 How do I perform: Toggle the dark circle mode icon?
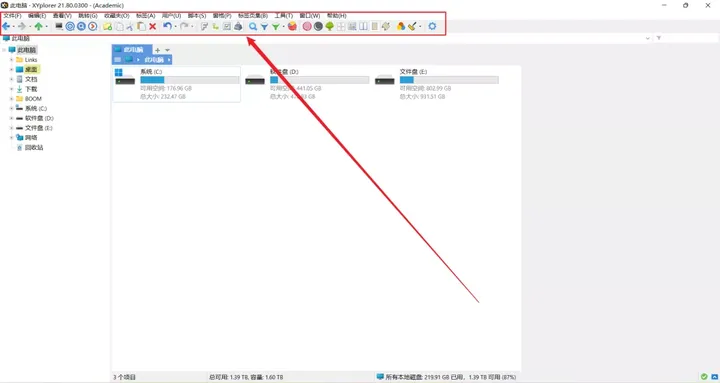(x=318, y=27)
